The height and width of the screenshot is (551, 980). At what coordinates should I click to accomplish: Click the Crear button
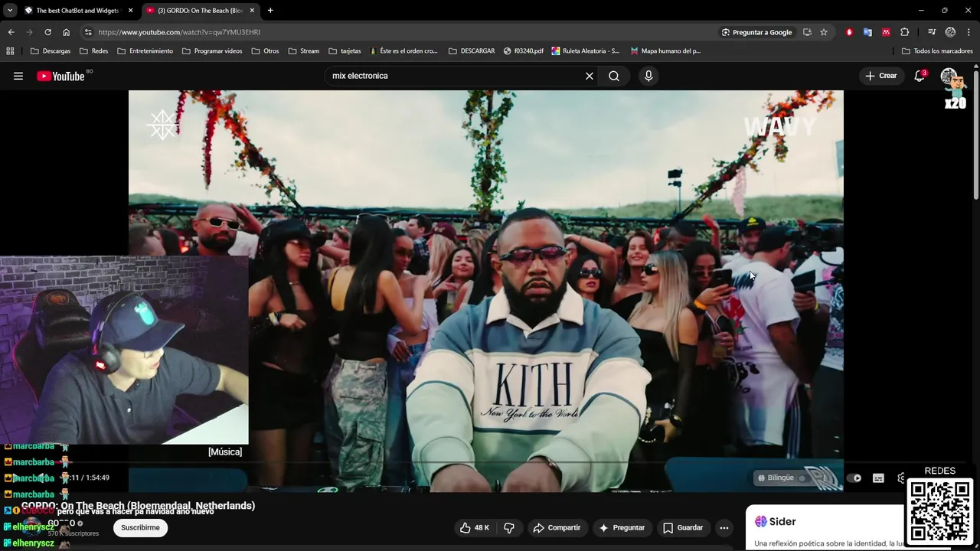tap(880, 76)
